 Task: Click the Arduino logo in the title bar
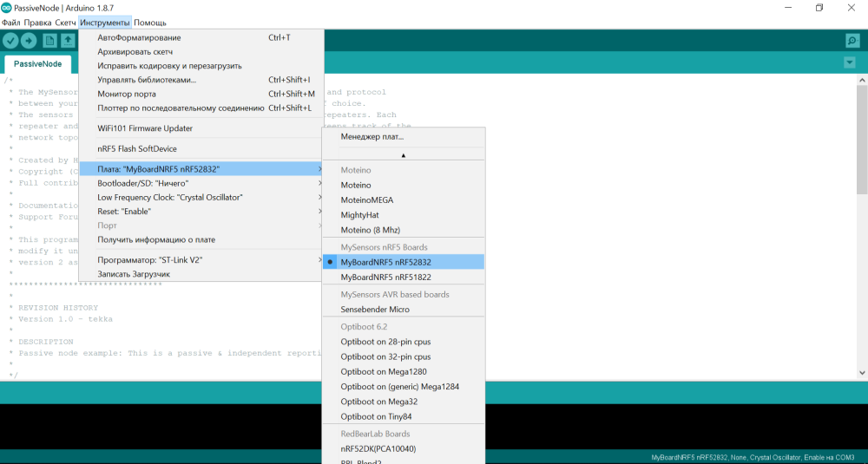[7, 8]
